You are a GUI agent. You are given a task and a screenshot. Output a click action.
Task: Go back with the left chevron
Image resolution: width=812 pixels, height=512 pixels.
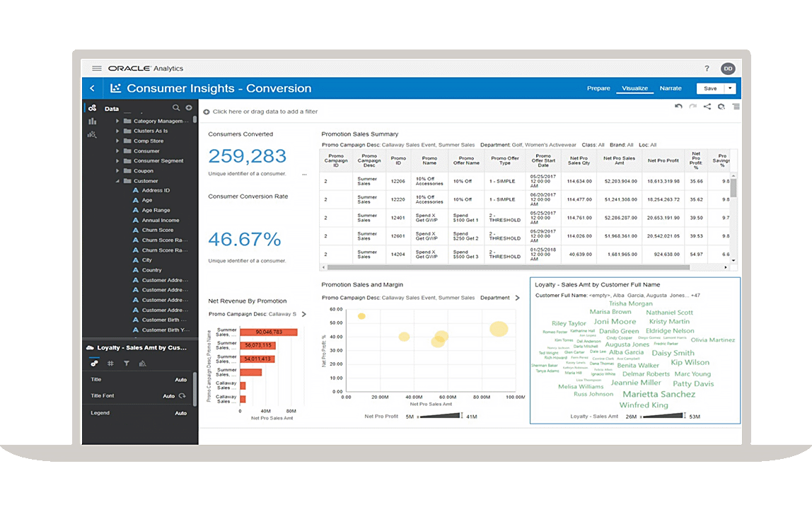click(x=92, y=88)
